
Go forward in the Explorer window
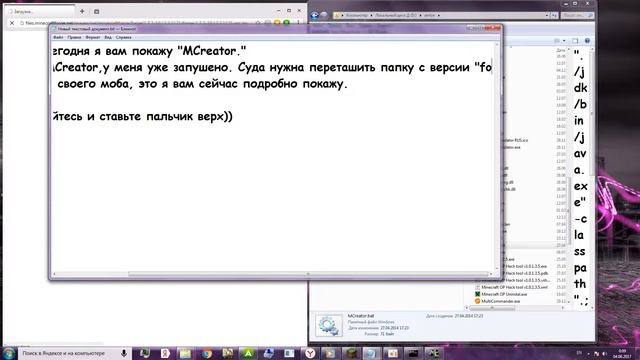324,15
